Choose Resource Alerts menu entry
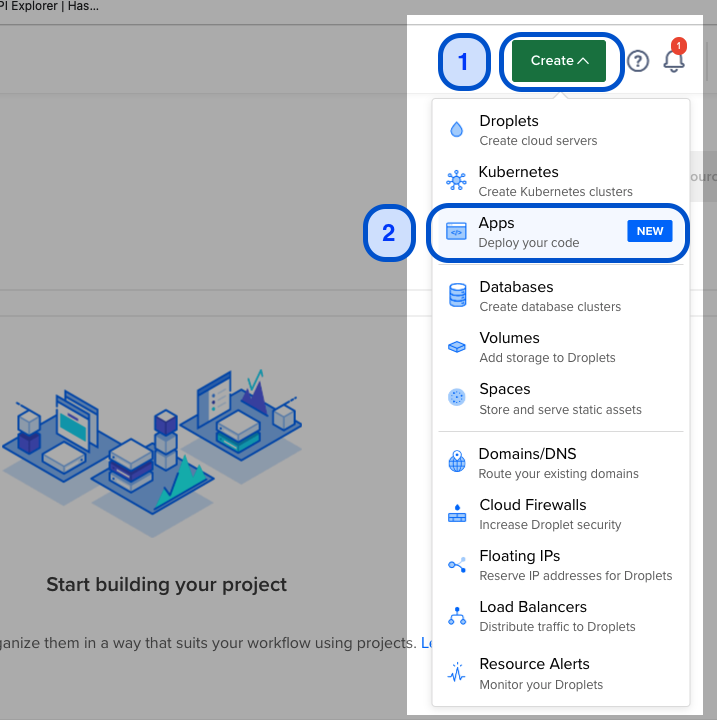Image resolution: width=717 pixels, height=720 pixels. [x=560, y=673]
